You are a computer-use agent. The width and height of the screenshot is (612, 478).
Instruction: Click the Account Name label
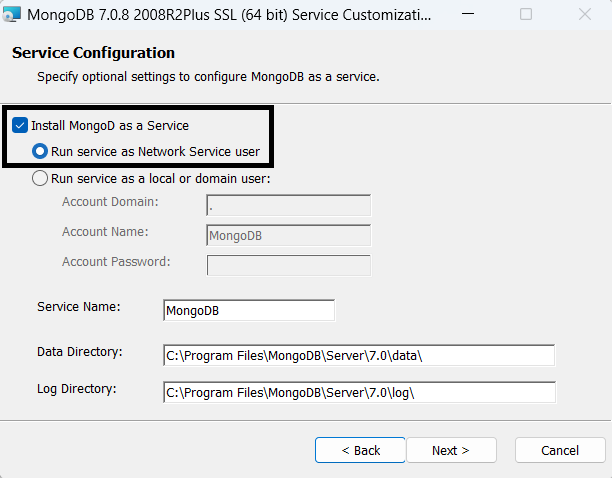[x=105, y=232]
